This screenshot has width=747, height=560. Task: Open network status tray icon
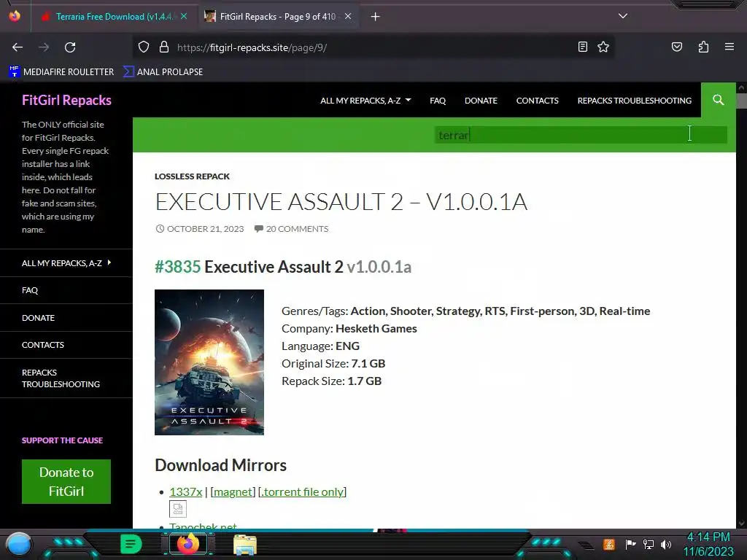(648, 544)
